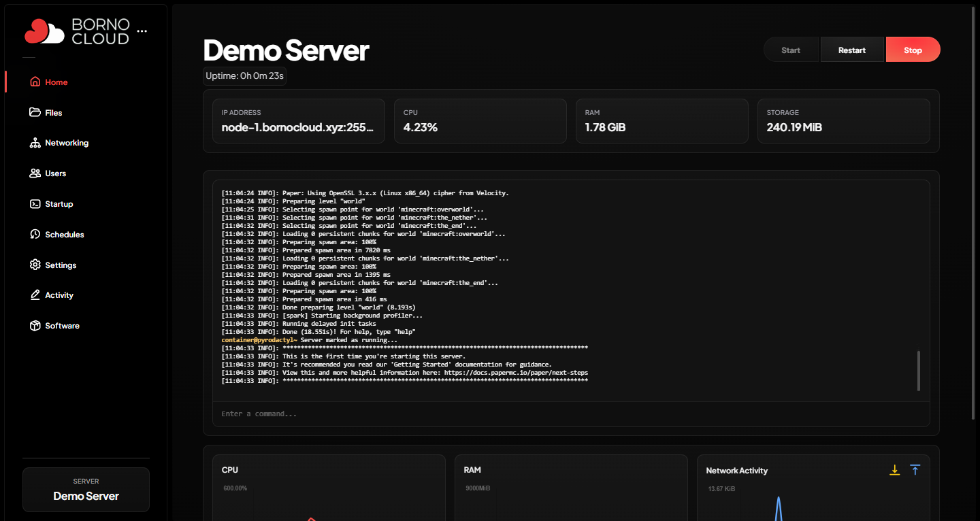Expand the Demo Server selector card
This screenshot has width=980, height=521.
coord(86,490)
